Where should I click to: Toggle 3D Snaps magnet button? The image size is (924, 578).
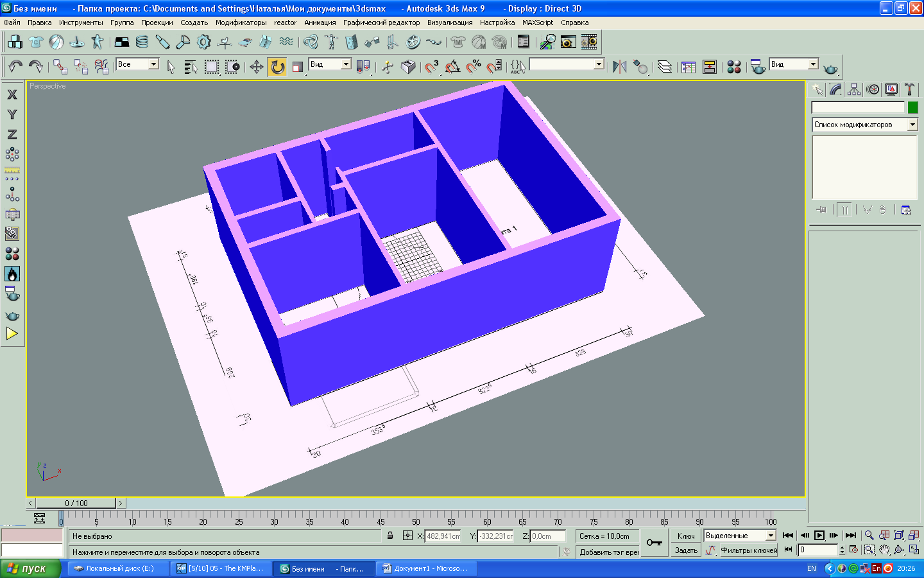432,66
